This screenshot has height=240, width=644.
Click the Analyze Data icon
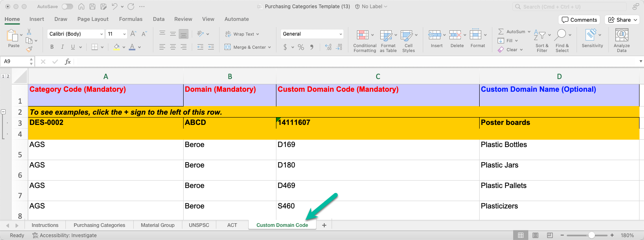point(622,36)
